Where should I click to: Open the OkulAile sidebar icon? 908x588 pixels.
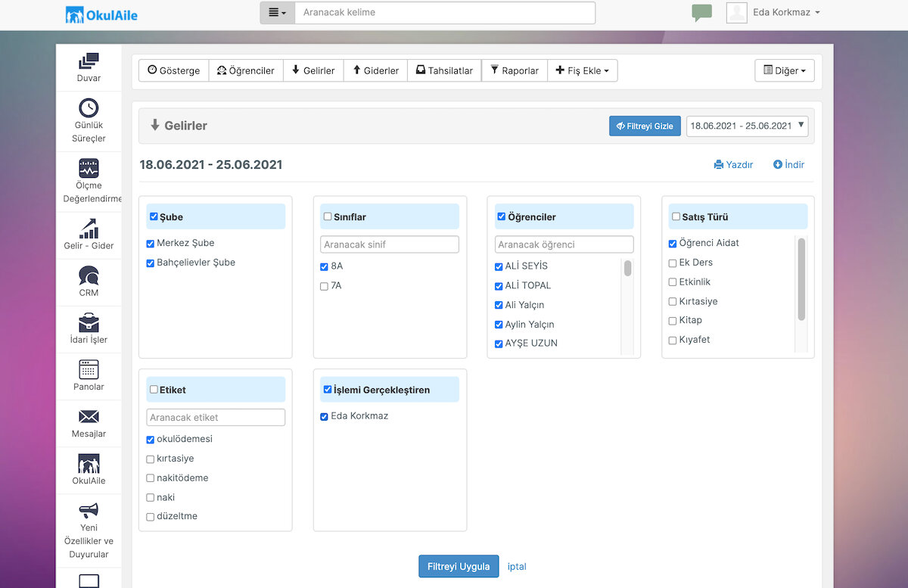[x=89, y=463]
